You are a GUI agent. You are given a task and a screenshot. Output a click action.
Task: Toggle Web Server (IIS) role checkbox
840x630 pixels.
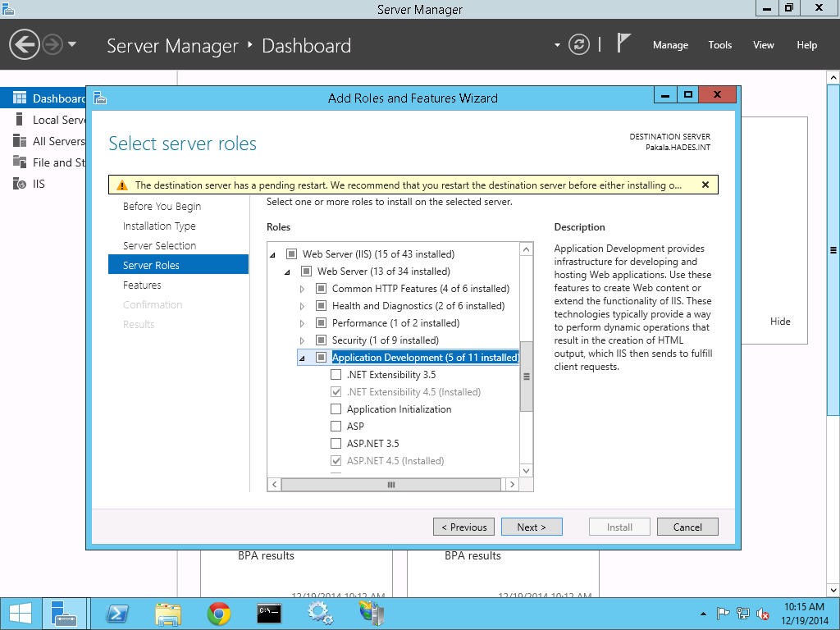[x=291, y=253]
